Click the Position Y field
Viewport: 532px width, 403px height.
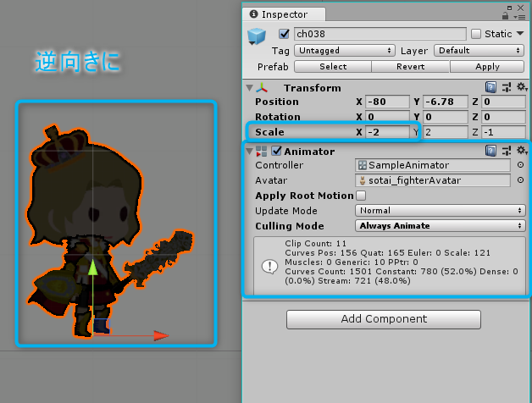(445, 102)
